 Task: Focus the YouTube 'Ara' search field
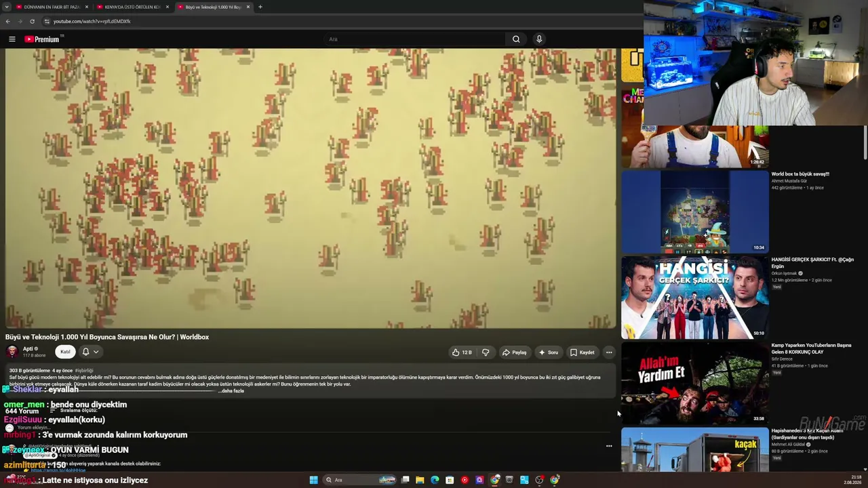tap(414, 39)
